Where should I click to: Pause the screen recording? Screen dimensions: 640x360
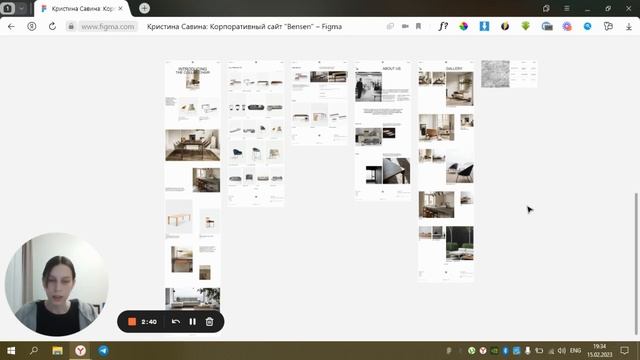click(x=193, y=322)
